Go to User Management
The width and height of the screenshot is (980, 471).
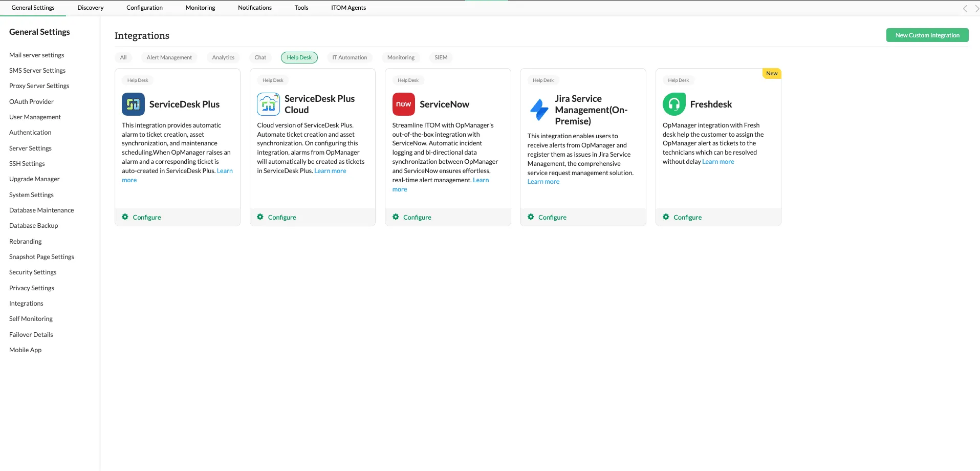point(35,117)
